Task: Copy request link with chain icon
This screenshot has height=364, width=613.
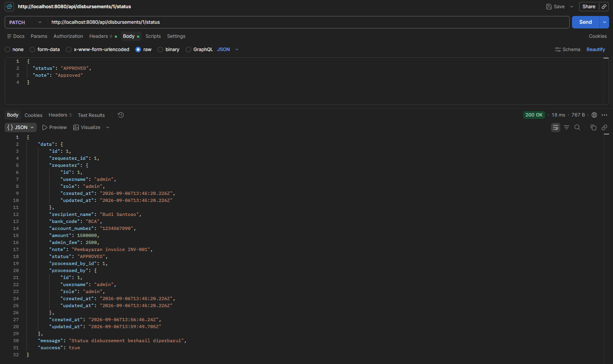Action: tap(604, 7)
